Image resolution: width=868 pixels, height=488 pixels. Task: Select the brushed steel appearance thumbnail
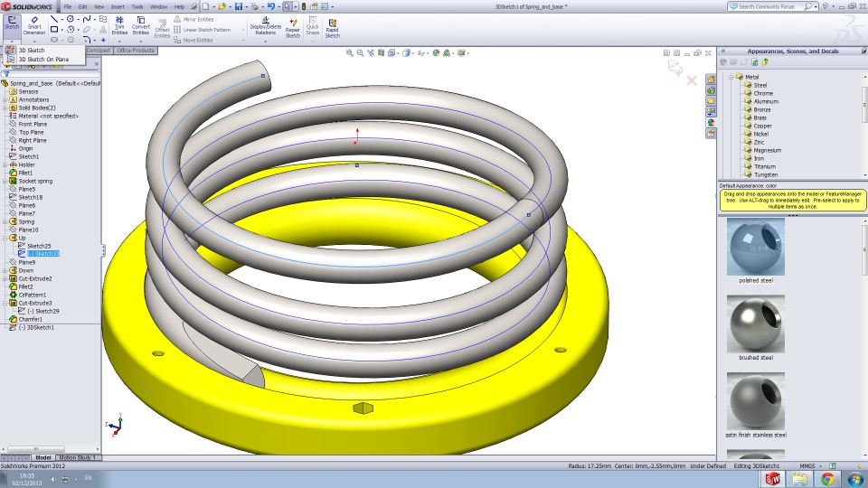pyautogui.click(x=756, y=324)
